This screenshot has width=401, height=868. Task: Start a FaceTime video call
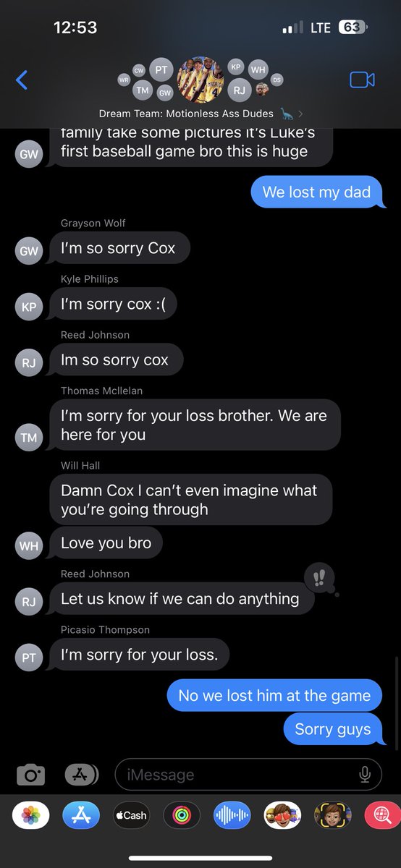tap(362, 80)
